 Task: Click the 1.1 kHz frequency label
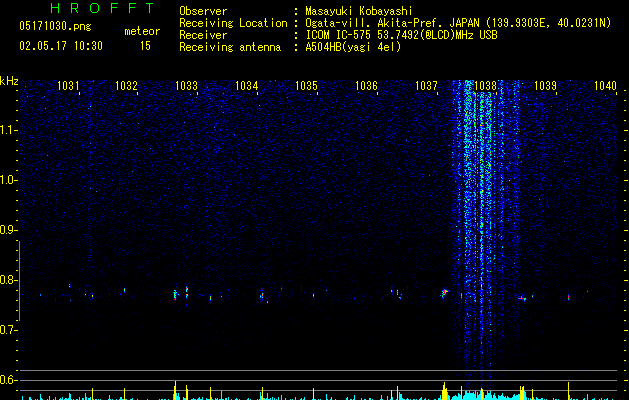tap(8, 130)
